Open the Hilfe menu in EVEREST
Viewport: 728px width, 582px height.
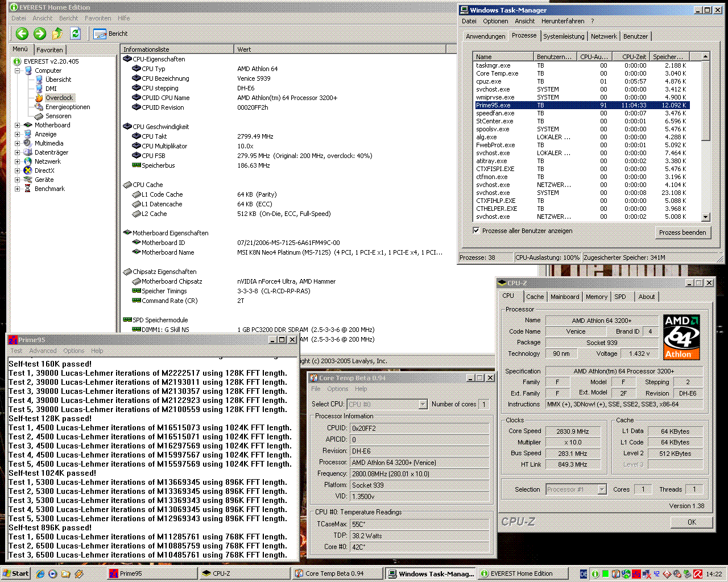tap(123, 18)
